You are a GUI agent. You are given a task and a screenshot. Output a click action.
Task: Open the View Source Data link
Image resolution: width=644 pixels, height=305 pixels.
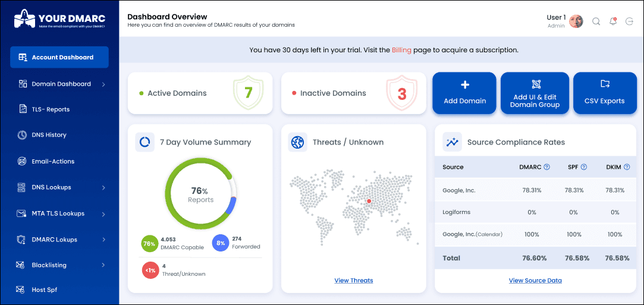[x=535, y=281]
